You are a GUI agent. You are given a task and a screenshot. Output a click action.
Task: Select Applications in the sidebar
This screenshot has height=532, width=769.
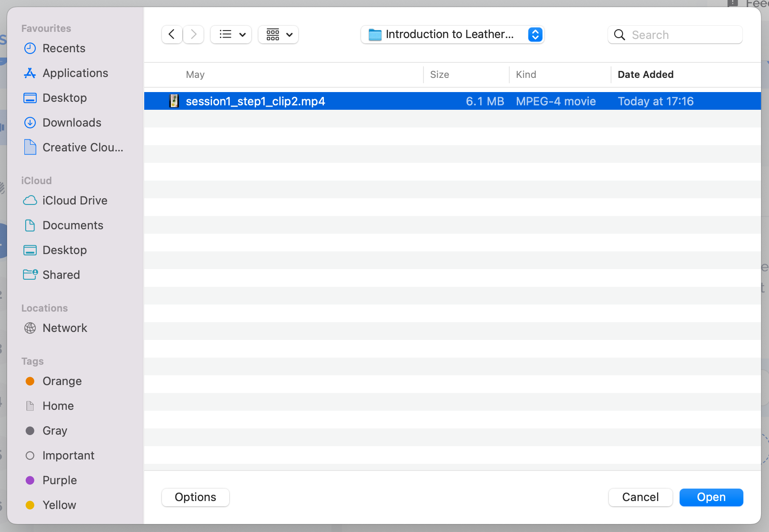[x=75, y=73]
